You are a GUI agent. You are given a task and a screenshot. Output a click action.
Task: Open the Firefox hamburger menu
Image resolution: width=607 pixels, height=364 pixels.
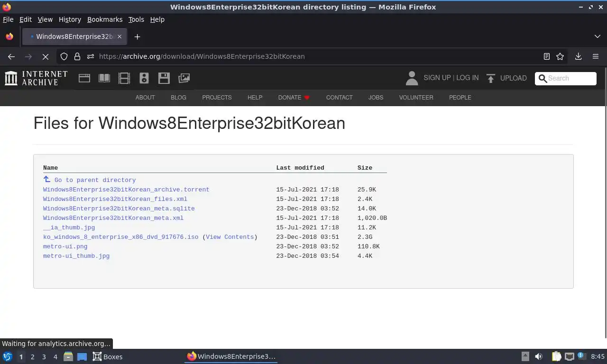pos(596,56)
